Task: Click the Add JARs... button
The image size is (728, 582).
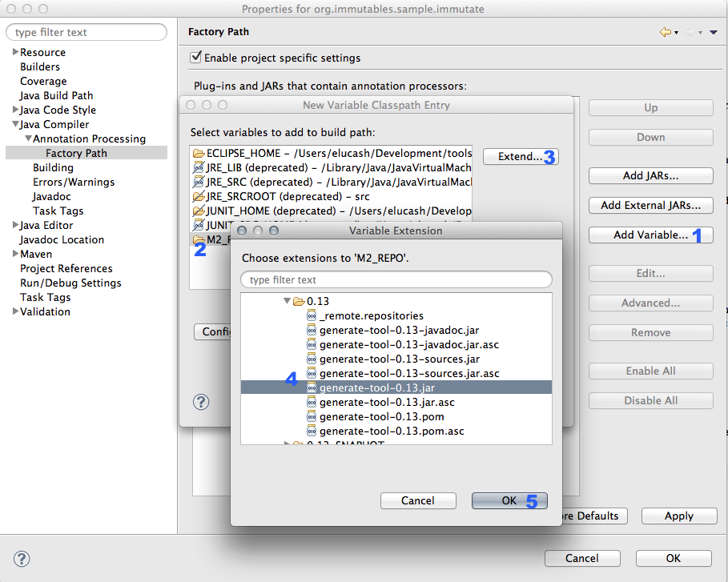Action: [x=650, y=175]
